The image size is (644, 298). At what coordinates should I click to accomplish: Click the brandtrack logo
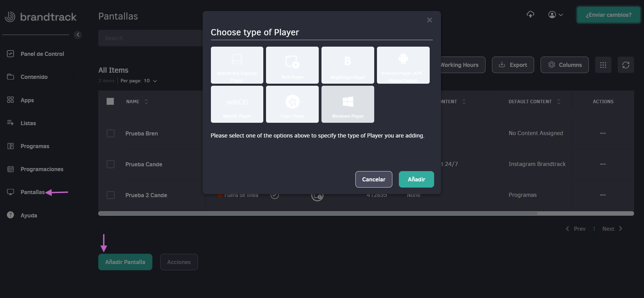tap(40, 17)
